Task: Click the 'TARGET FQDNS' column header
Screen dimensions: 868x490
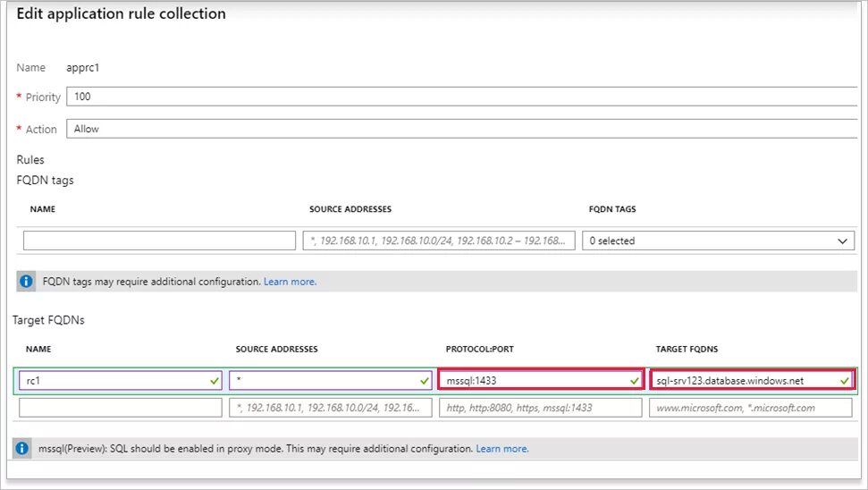Action: 687,349
